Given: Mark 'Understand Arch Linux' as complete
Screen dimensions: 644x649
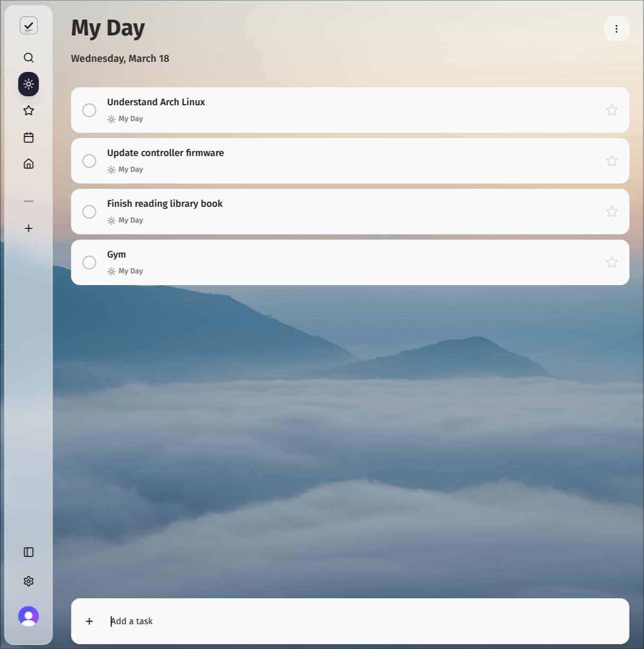Looking at the screenshot, I should (x=89, y=110).
